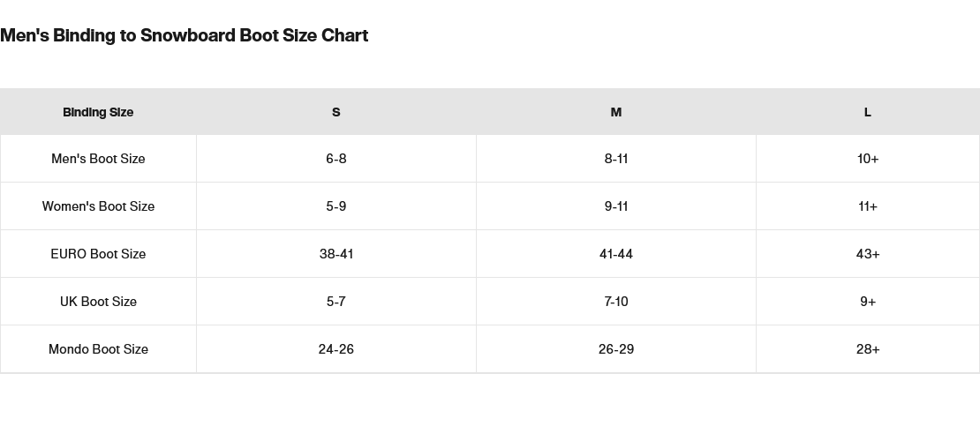
Task: Select the EURO Boot Size row label
Action: [x=98, y=254]
